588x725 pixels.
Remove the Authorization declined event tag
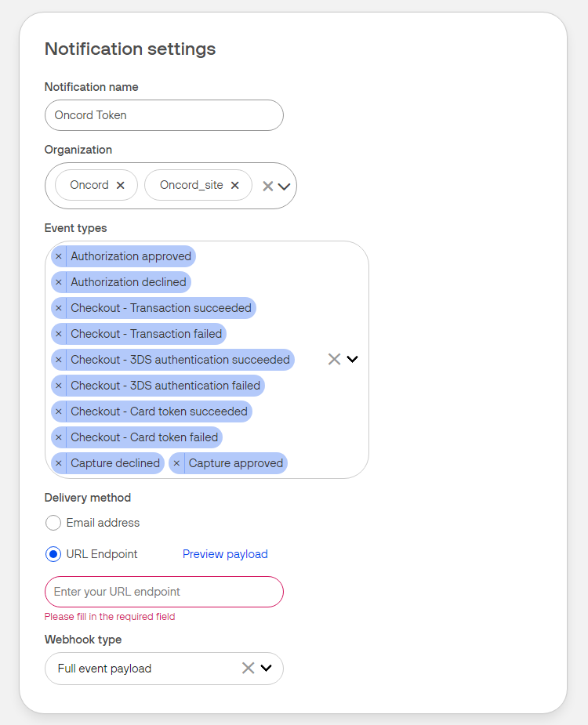pyautogui.click(x=59, y=282)
